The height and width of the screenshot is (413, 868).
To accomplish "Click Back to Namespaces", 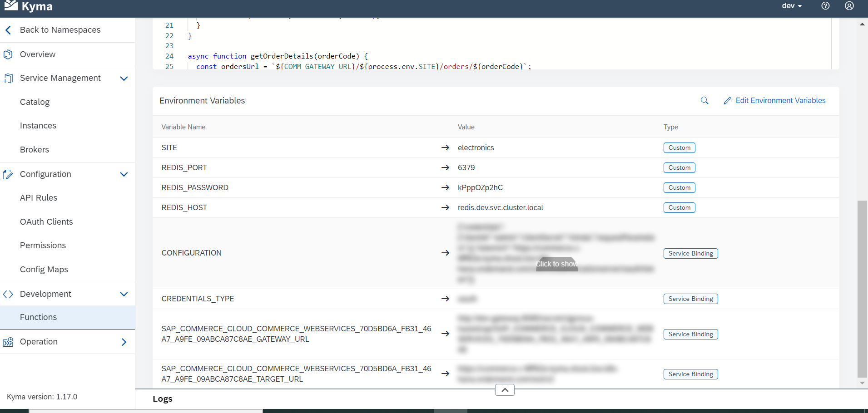I will point(60,29).
